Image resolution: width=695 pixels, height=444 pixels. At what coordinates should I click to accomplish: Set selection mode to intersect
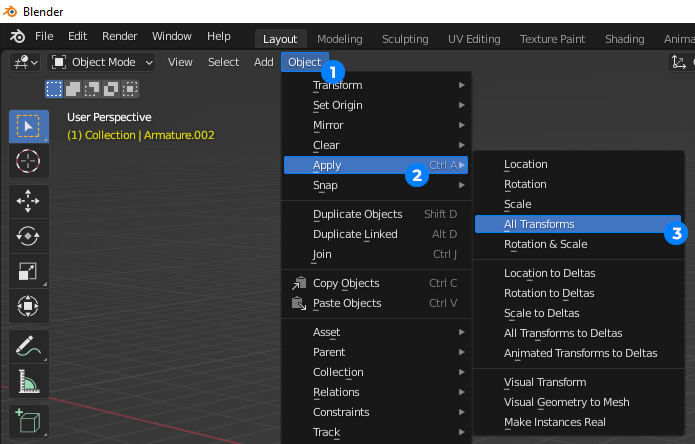(130, 89)
